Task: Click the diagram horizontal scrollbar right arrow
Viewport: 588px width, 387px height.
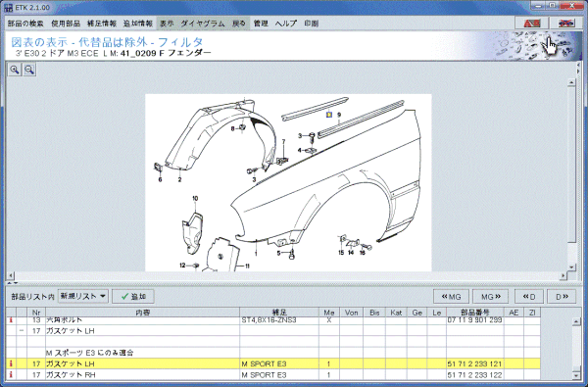Action: tap(563, 275)
